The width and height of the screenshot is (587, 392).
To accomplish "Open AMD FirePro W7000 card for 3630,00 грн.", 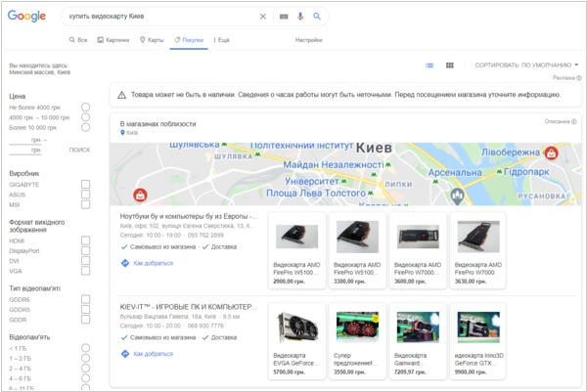I will coord(478,250).
